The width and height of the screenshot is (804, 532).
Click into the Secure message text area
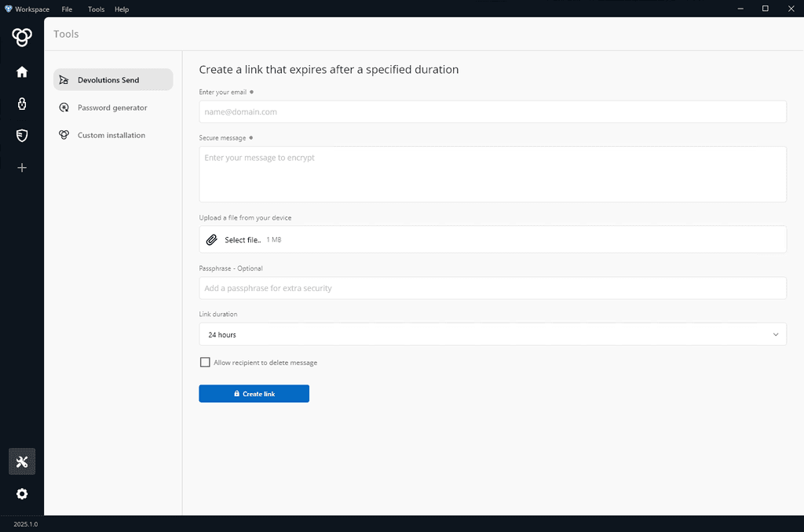[x=492, y=174]
